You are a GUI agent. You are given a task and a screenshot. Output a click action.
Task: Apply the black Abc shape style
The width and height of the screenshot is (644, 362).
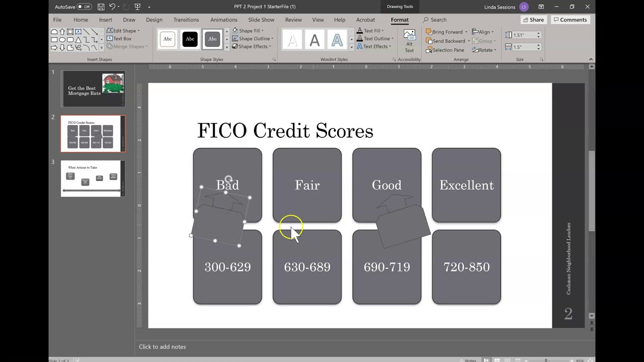(190, 39)
